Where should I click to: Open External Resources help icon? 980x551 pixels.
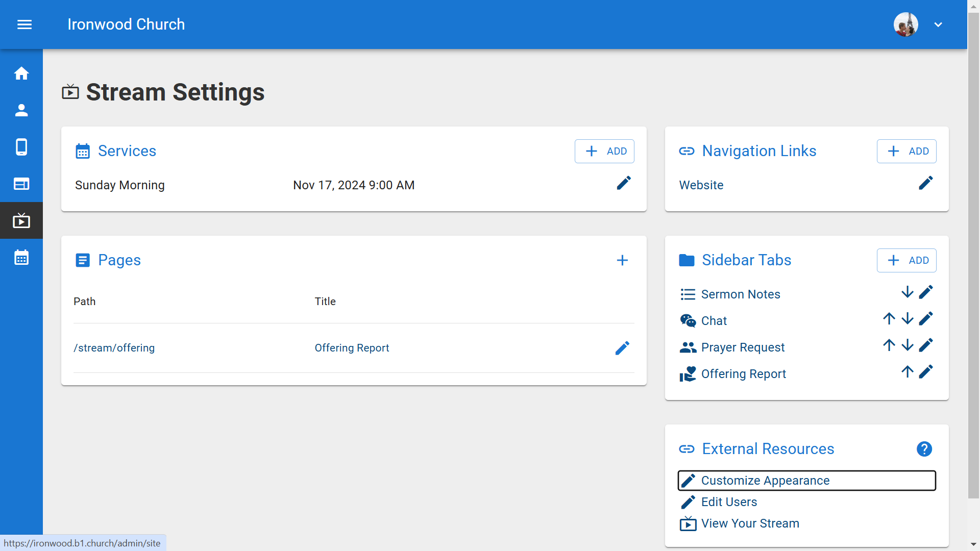pyautogui.click(x=924, y=449)
